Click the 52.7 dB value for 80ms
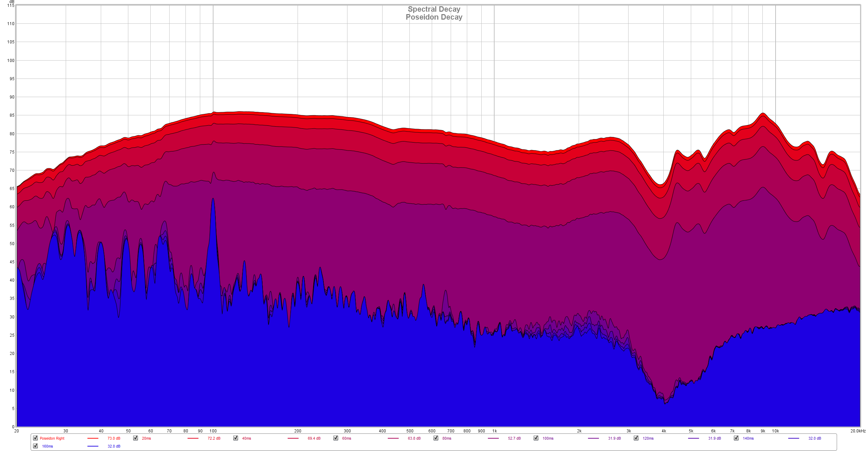 pyautogui.click(x=514, y=438)
